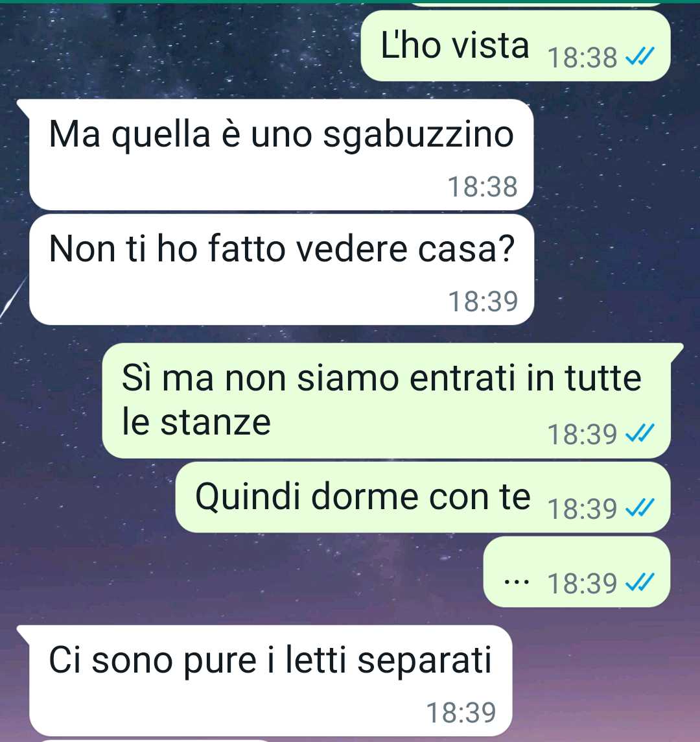Tap the 18:38 timestamp on "L'ho vista"

coord(582,58)
